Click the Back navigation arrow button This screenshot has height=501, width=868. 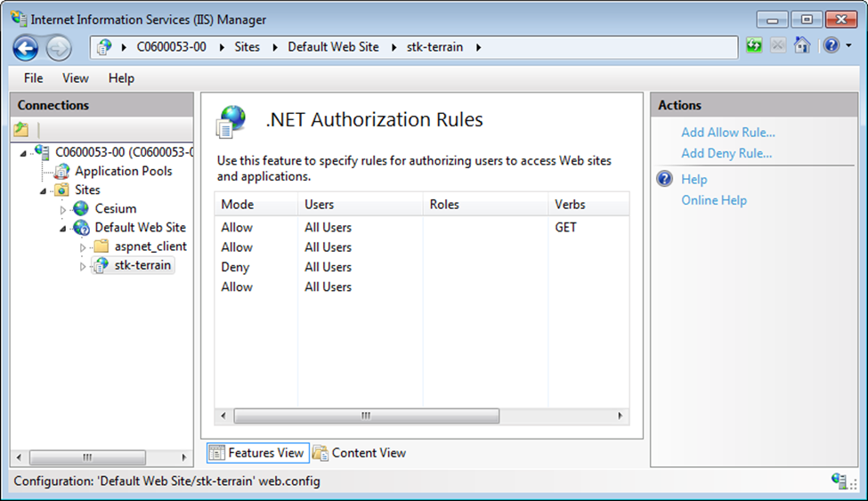coord(26,48)
